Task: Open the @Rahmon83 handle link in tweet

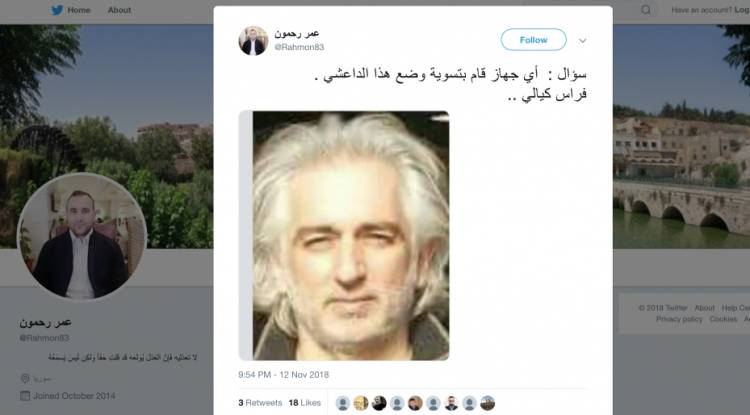Action: click(x=299, y=47)
